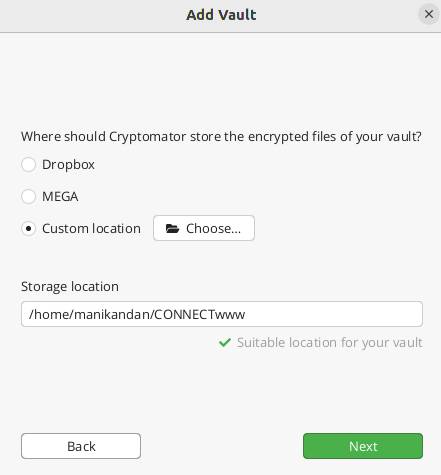Select the Custom location radio button
This screenshot has height=475, width=441.
coord(28,229)
